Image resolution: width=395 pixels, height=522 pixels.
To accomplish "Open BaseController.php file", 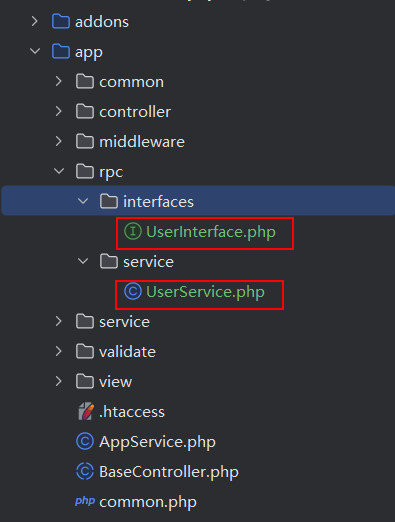I will point(169,472).
